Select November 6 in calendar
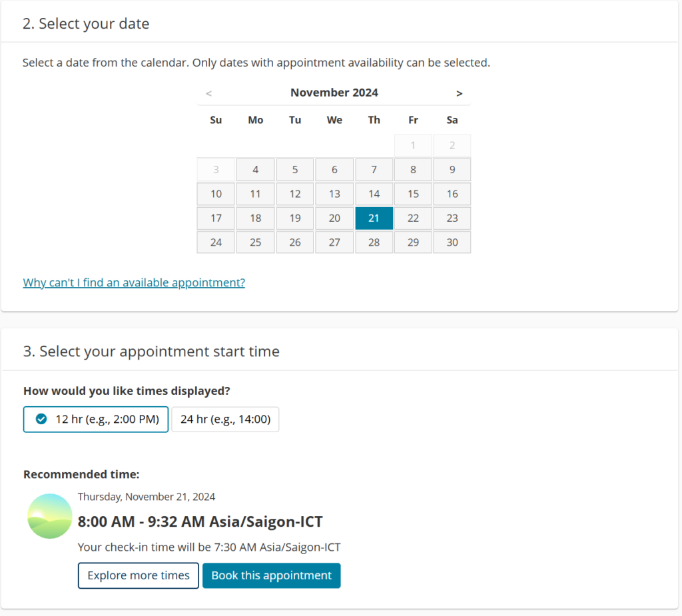 tap(334, 170)
